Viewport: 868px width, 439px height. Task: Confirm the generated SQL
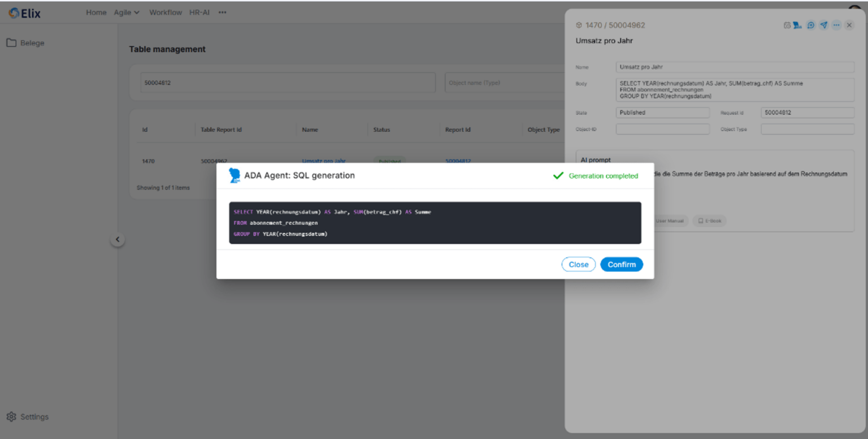(x=622, y=264)
